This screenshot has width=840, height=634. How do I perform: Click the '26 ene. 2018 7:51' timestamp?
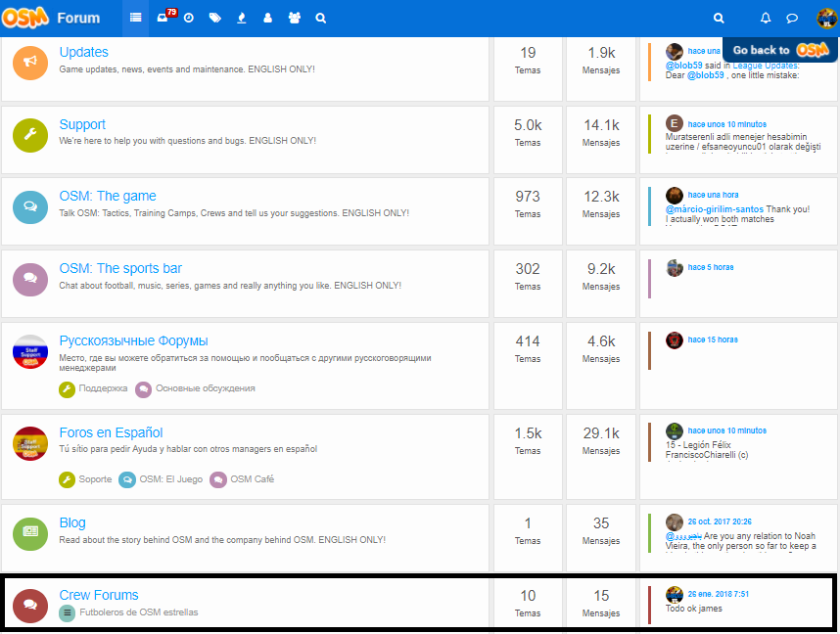[719, 594]
